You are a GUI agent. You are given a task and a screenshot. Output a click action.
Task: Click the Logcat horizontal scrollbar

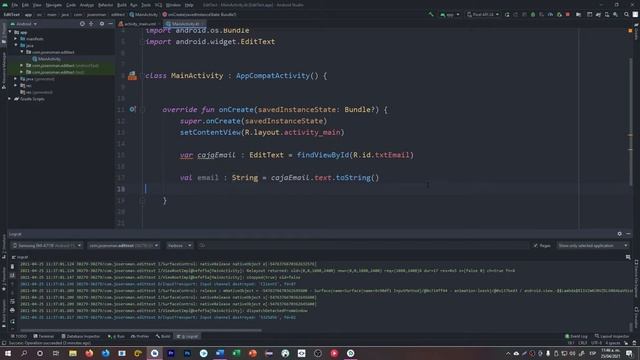point(141,330)
